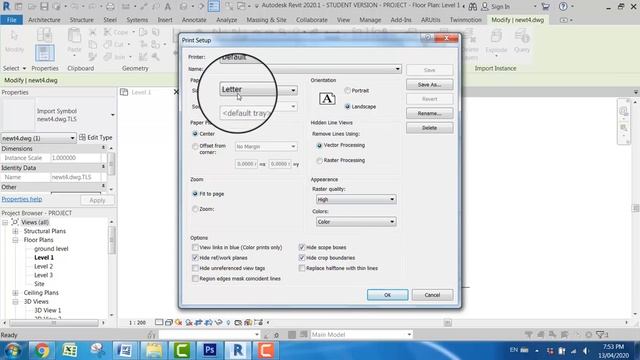Click the search binoculars icon in title bar

pyautogui.click(x=473, y=7)
